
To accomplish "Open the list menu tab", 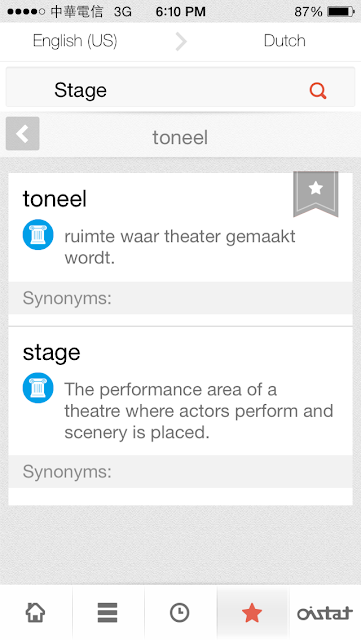I will [x=108, y=613].
